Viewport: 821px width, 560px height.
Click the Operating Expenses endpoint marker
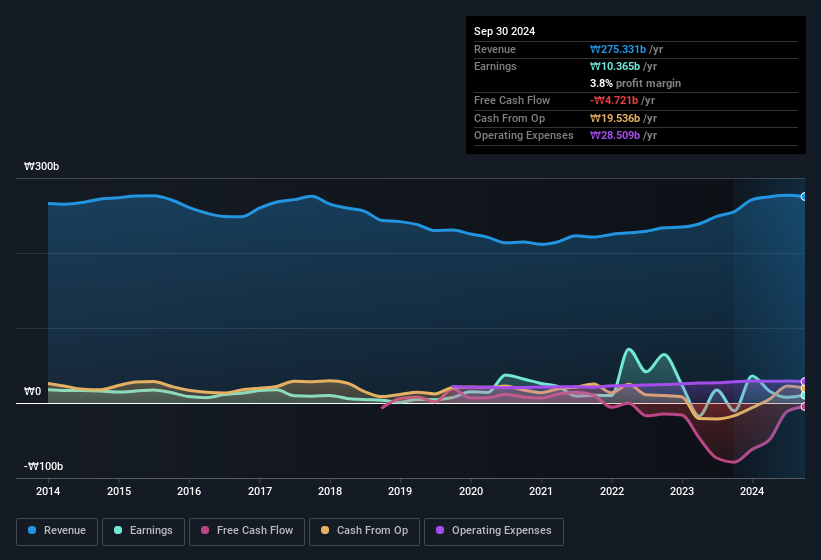click(x=804, y=382)
